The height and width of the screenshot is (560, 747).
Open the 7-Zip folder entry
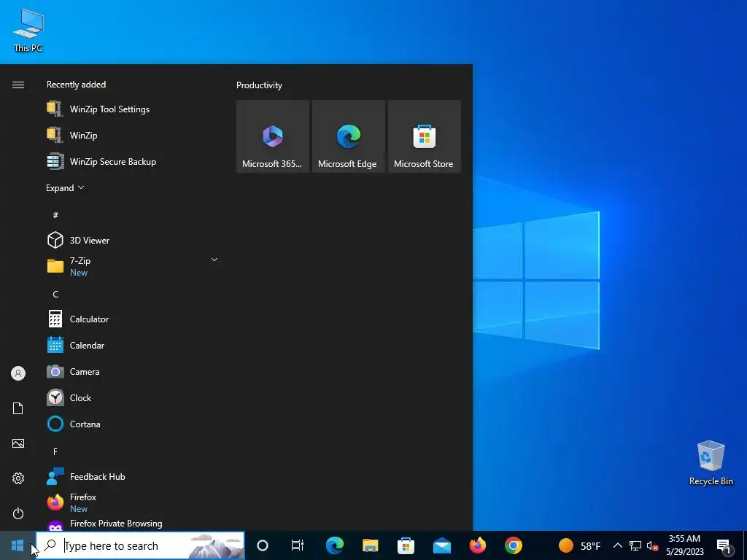pyautogui.click(x=133, y=266)
